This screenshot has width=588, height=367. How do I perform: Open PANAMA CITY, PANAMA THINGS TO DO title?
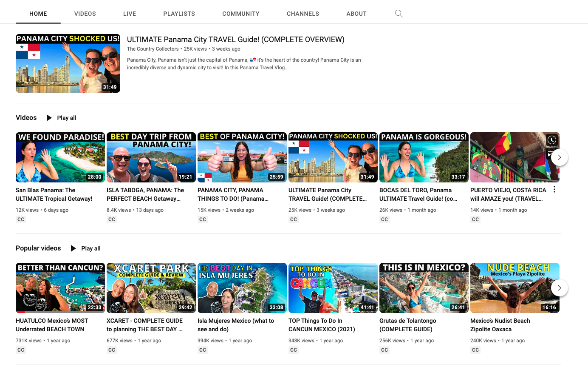233,194
